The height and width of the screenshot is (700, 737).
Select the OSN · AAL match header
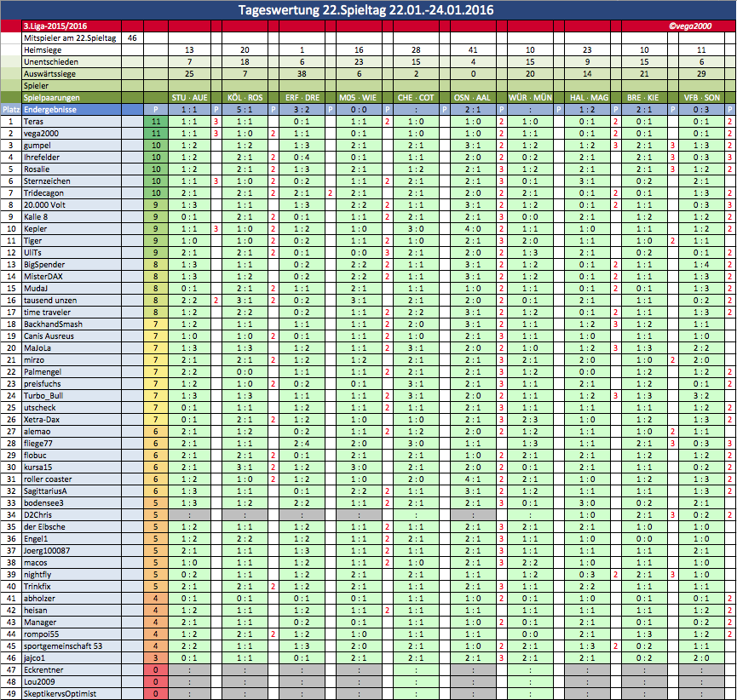coord(472,98)
